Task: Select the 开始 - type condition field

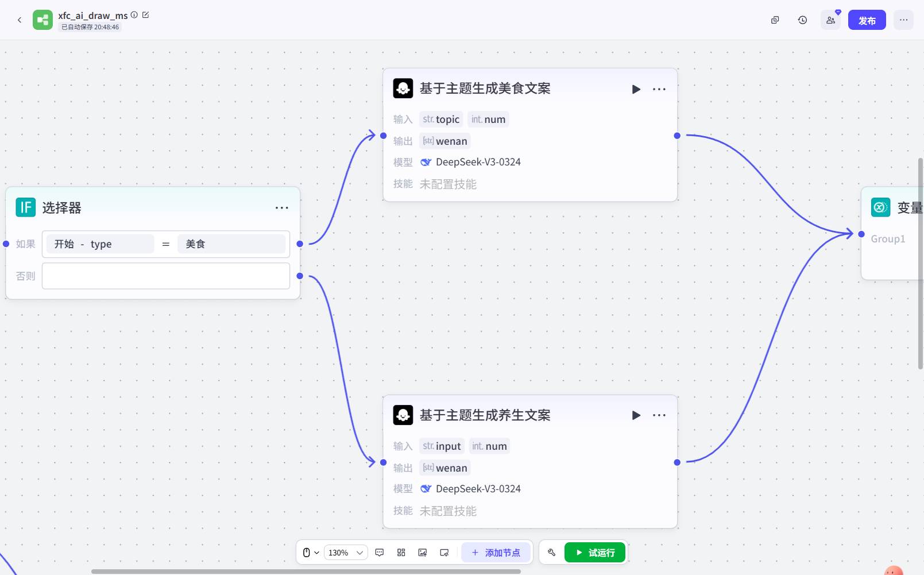Action: pos(100,244)
